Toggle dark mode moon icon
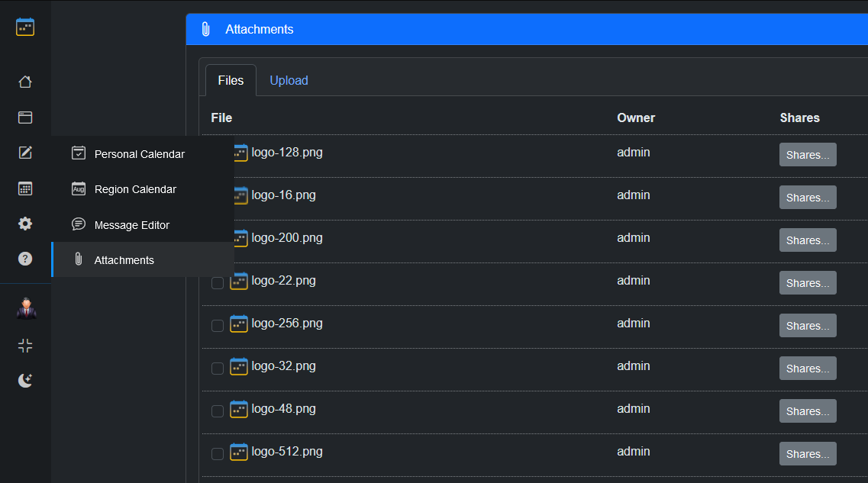The height and width of the screenshot is (483, 868). click(x=25, y=380)
